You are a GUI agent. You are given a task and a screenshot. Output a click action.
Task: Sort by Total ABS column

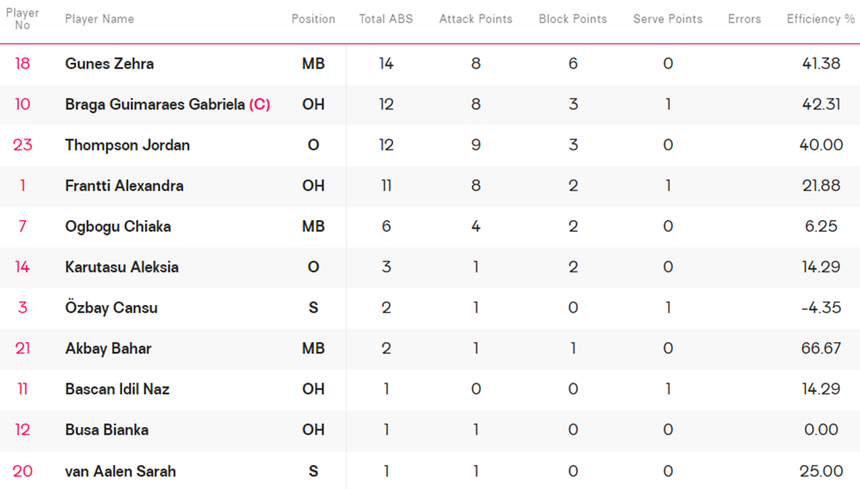tap(386, 19)
